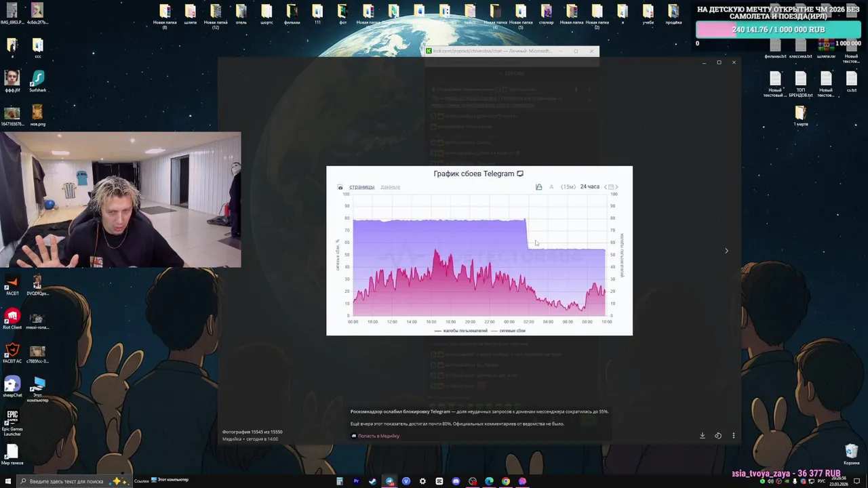Image resolution: width=868 pixels, height=488 pixels.
Task: Select the 'Этот компьютер' desktop icon
Action: (38, 390)
